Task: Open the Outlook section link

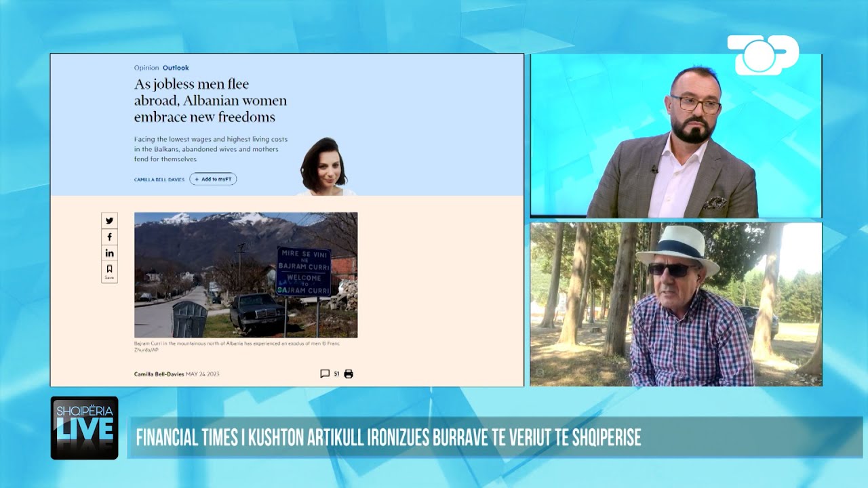Action: [176, 68]
